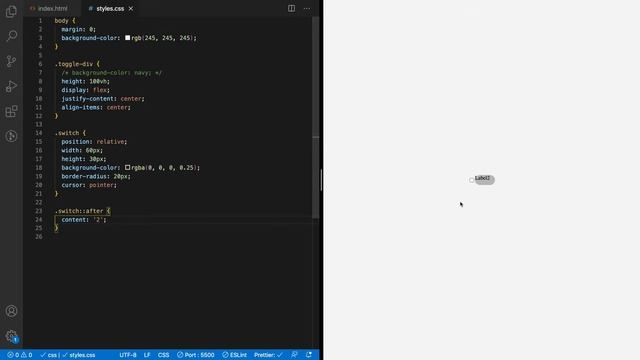Toggle the checkbox in browser preview
Screen dimensions: 640x360
point(471,180)
